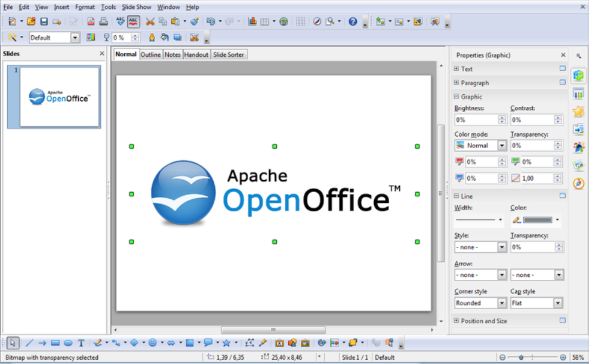The image size is (589, 364).
Task: Select the Text tool in drawing toolbar
Action: [80, 343]
